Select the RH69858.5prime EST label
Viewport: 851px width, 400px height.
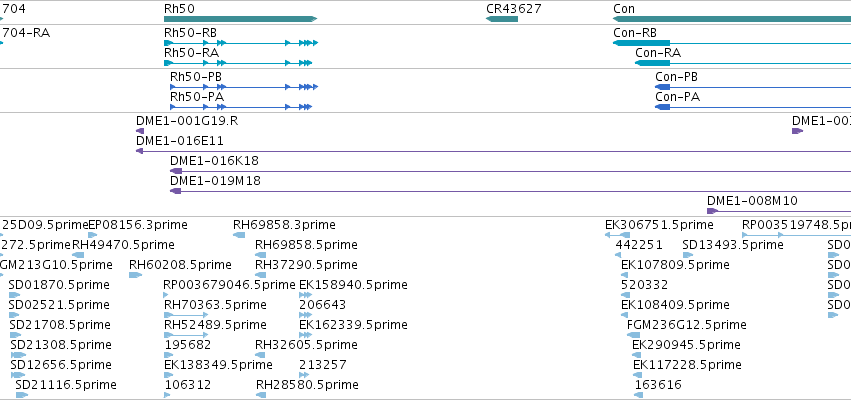(x=307, y=245)
